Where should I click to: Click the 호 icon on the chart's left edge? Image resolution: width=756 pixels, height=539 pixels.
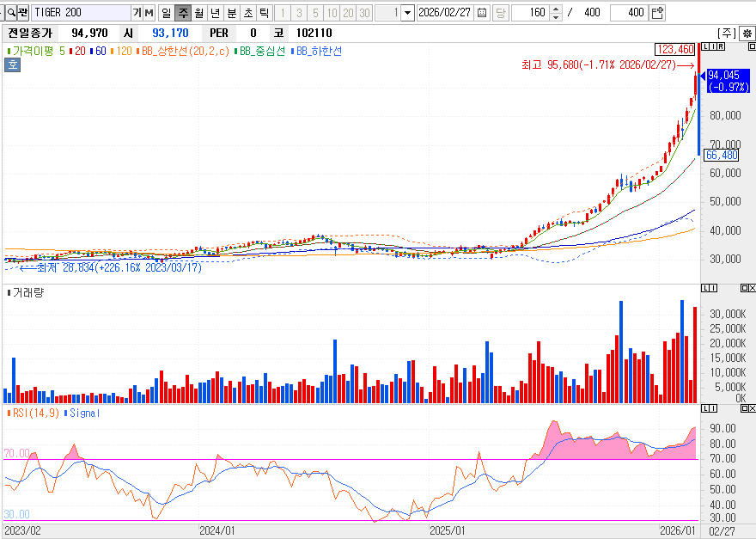[x=12, y=63]
